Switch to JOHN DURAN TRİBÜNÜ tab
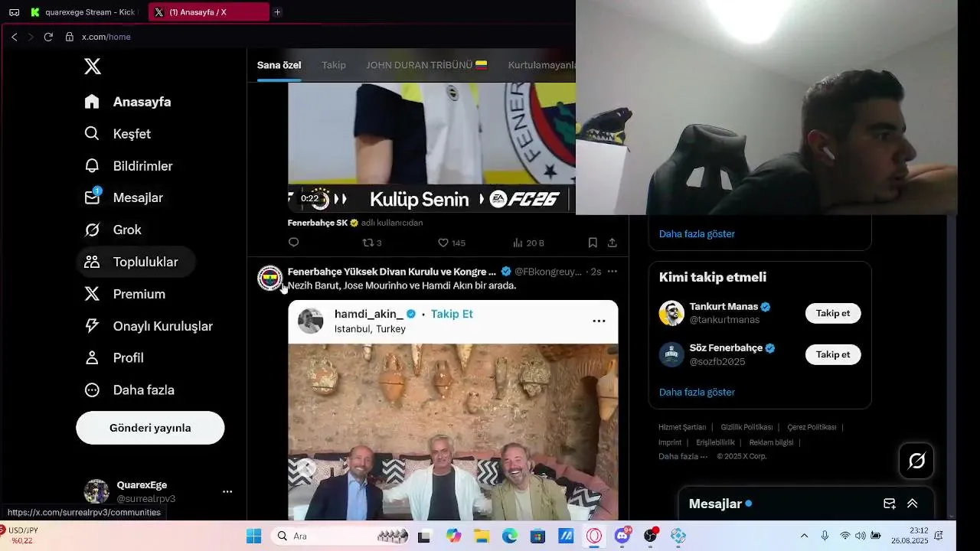The width and height of the screenshot is (980, 551). 426,65
